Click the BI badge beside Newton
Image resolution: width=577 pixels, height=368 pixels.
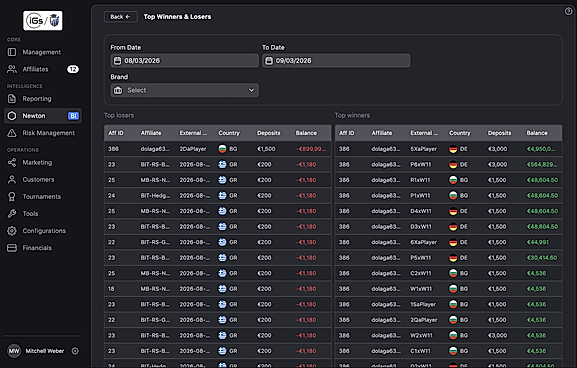point(73,116)
